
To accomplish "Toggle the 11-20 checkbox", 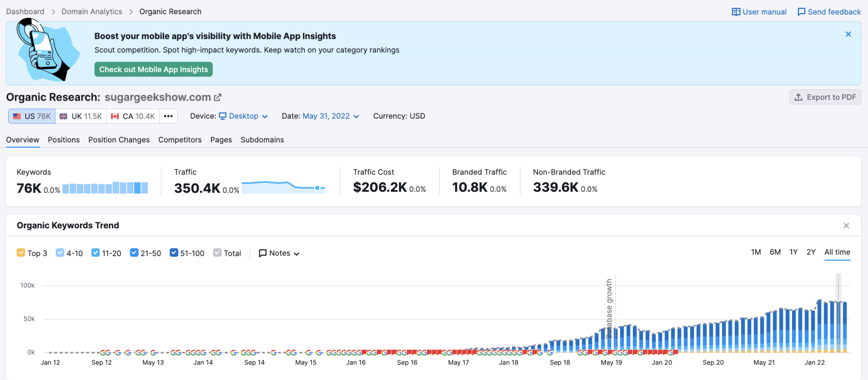I will coord(95,253).
